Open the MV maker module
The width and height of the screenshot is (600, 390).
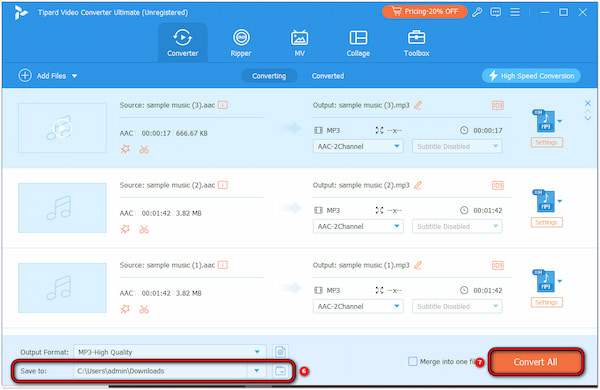(299, 43)
